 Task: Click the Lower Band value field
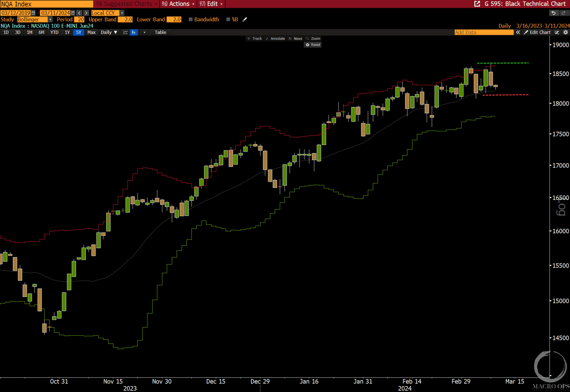tap(174, 20)
